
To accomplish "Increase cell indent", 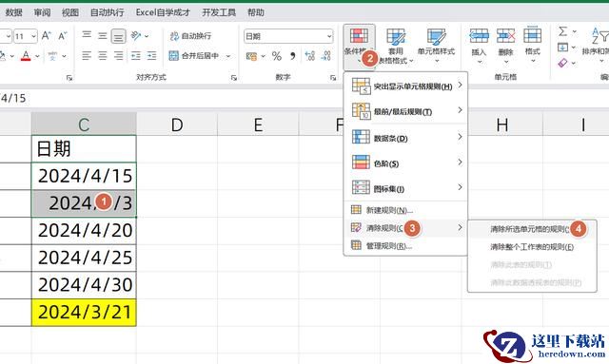I will tap(152, 56).
